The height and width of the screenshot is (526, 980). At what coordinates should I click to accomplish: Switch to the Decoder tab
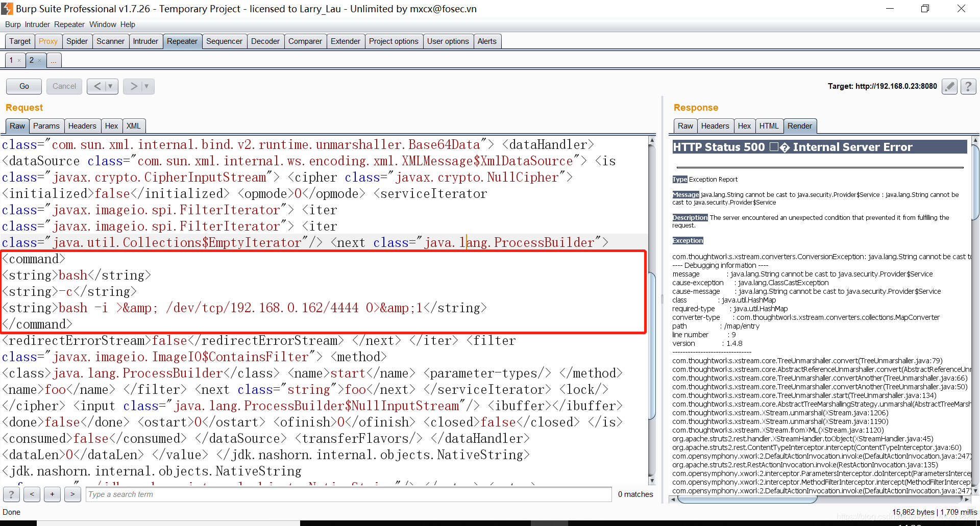[265, 41]
